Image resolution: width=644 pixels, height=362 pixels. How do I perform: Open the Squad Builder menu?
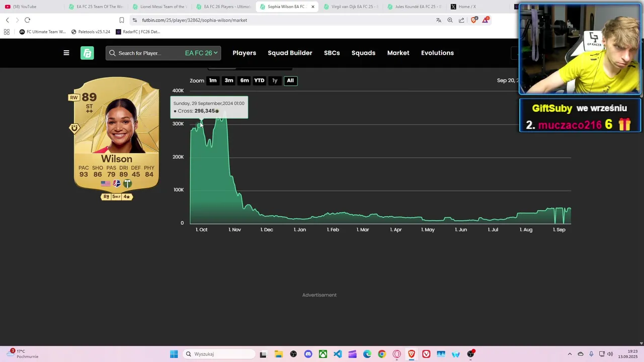point(290,53)
